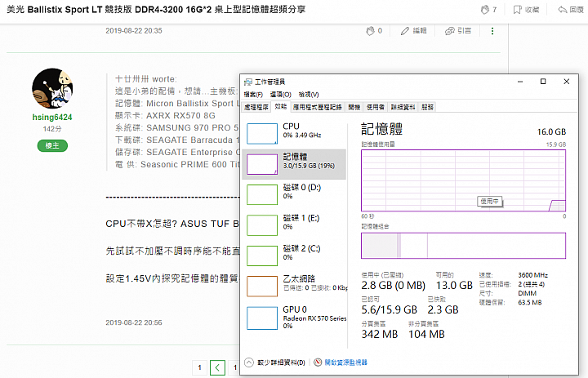Viewport: 588px width, 378px height.
Task: Click the green 樓主 badge
Action: [x=52, y=146]
